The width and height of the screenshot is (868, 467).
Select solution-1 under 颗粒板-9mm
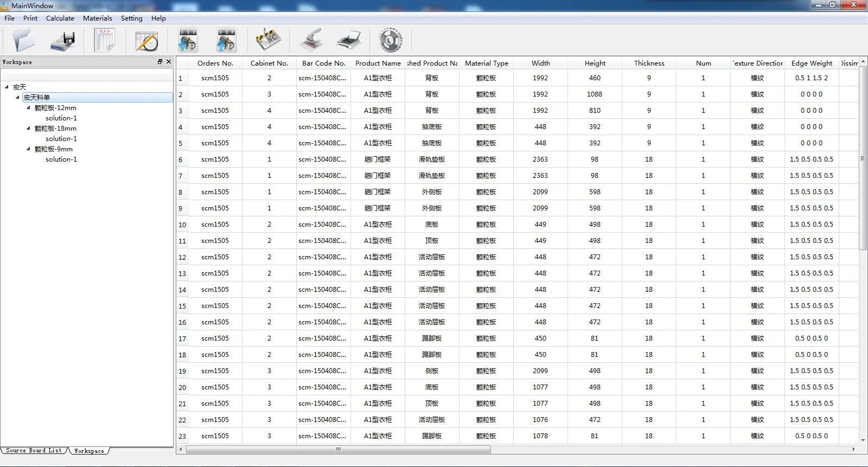[61, 159]
